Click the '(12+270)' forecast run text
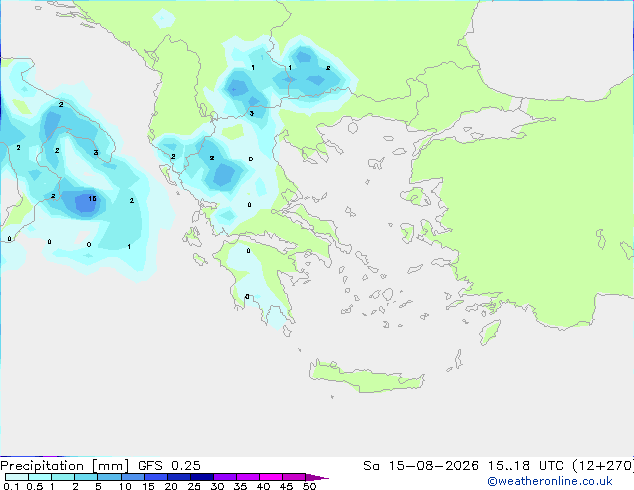The image size is (634, 490). [x=603, y=466]
